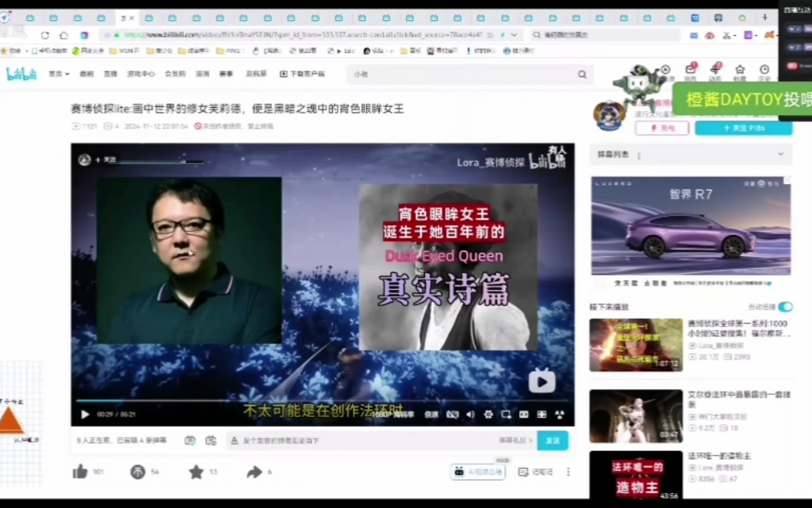Click the search magnifier in Bilibili search bar
This screenshot has width=812, height=508.
582,75
